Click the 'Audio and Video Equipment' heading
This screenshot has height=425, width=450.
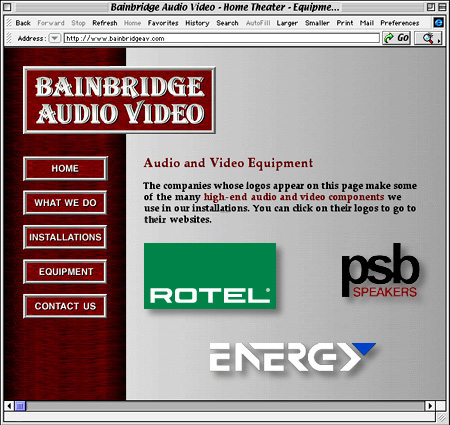[228, 163]
